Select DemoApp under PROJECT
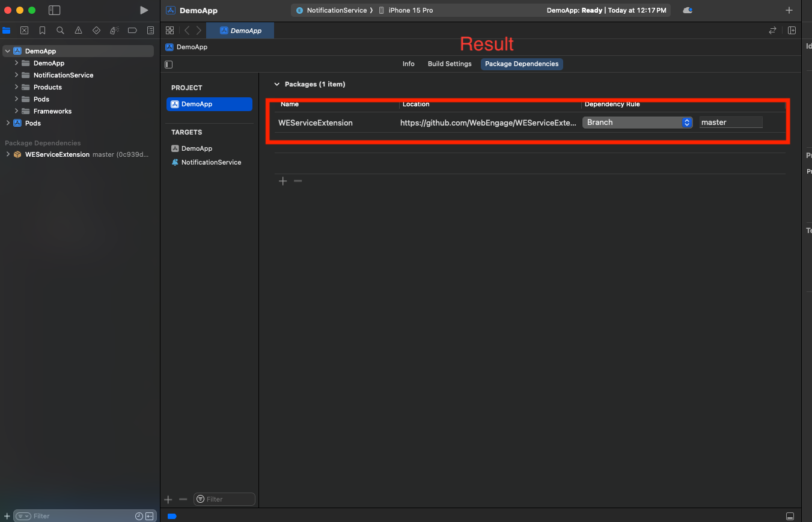This screenshot has width=812, height=522. pyautogui.click(x=209, y=104)
